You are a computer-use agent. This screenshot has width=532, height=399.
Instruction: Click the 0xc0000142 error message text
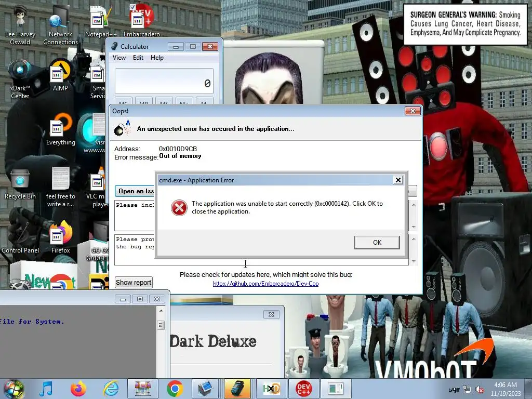287,207
